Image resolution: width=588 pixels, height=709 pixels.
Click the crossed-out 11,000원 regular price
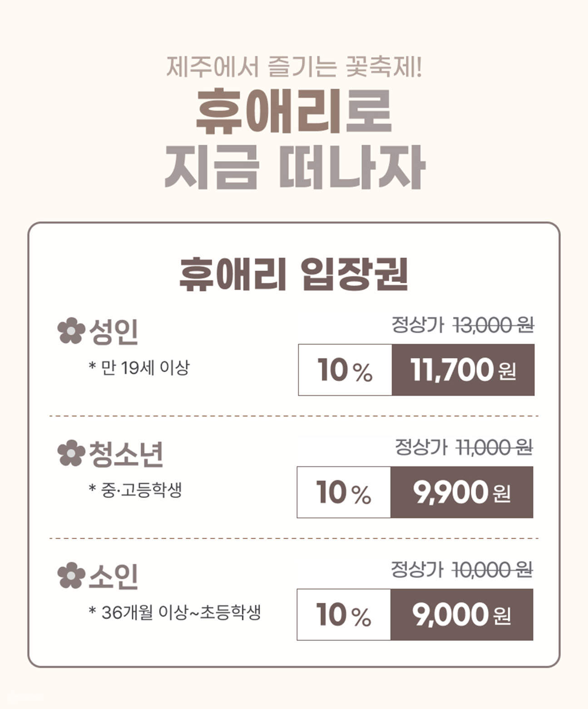(x=494, y=448)
